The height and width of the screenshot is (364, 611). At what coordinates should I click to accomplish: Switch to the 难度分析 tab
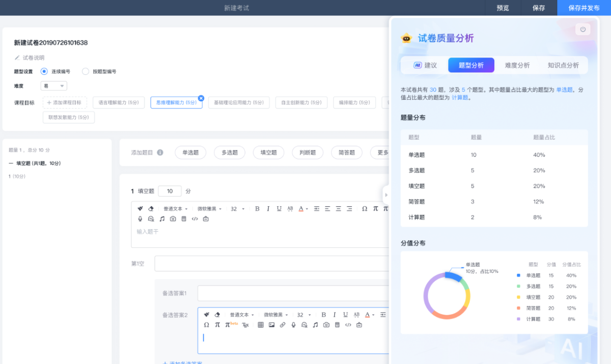(x=517, y=65)
